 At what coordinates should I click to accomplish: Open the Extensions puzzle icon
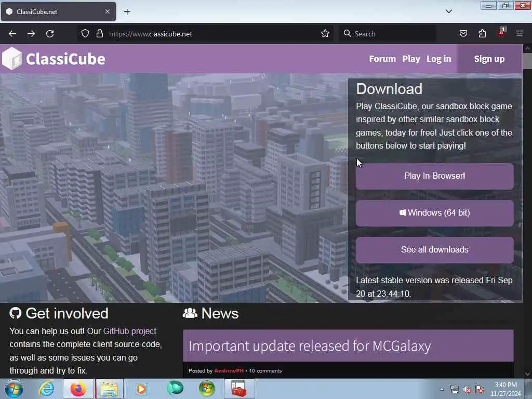point(482,34)
